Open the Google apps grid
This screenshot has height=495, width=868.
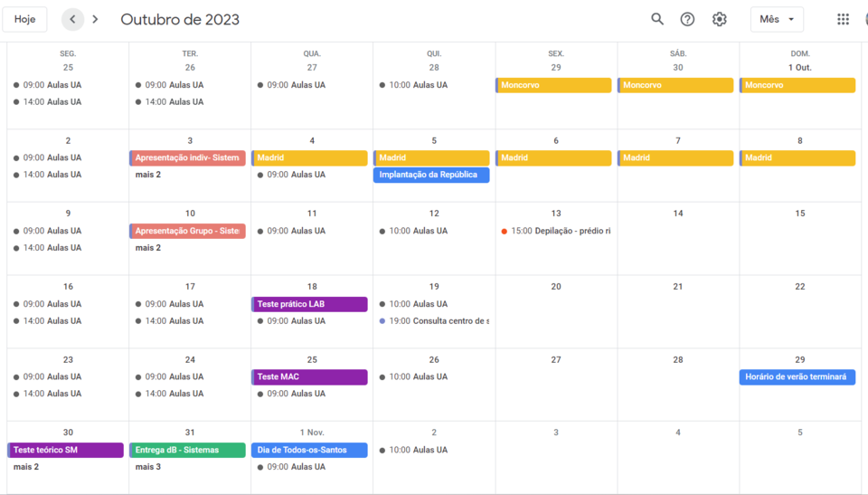843,19
